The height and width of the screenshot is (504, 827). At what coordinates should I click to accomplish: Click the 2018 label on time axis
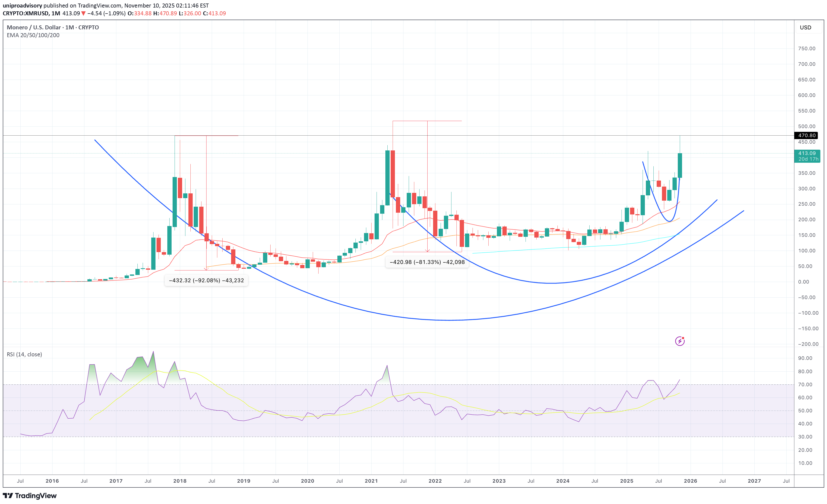(180, 481)
